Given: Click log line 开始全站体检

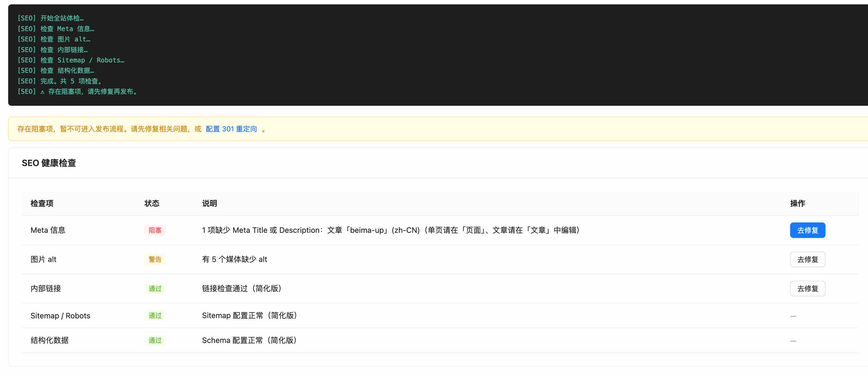Looking at the screenshot, I should point(51,18).
